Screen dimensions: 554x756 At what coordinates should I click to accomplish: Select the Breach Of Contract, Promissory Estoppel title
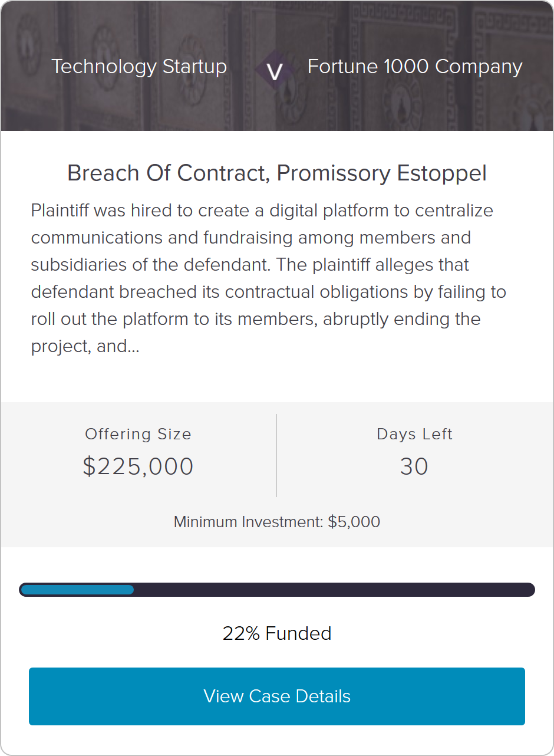[277, 173]
